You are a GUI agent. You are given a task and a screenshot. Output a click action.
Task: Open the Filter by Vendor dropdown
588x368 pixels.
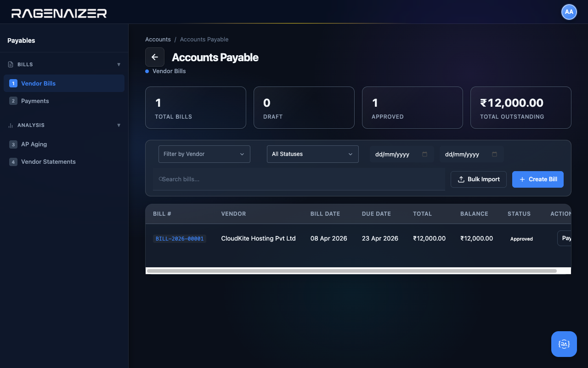204,154
